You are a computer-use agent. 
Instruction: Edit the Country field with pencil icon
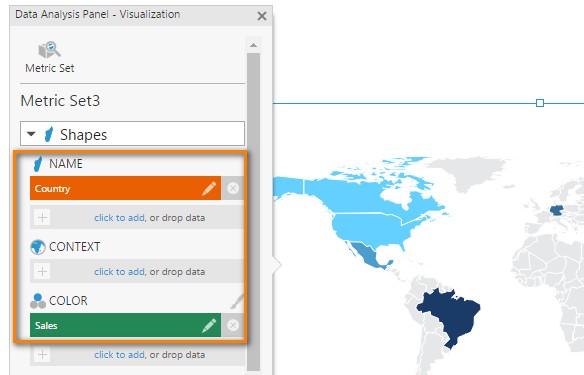(x=209, y=188)
